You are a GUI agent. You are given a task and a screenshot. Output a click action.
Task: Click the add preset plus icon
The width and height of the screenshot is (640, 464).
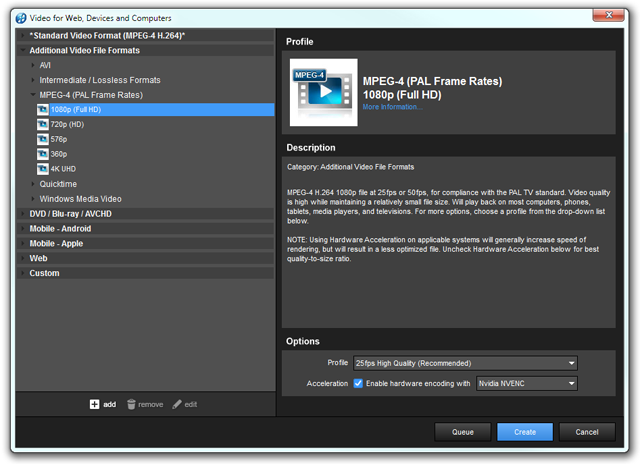point(94,404)
